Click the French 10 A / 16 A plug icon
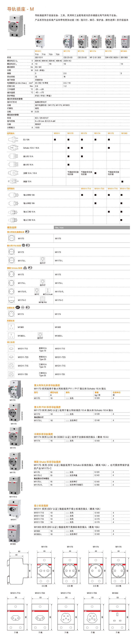The width and height of the screenshot is (137, 644). coord(13,173)
